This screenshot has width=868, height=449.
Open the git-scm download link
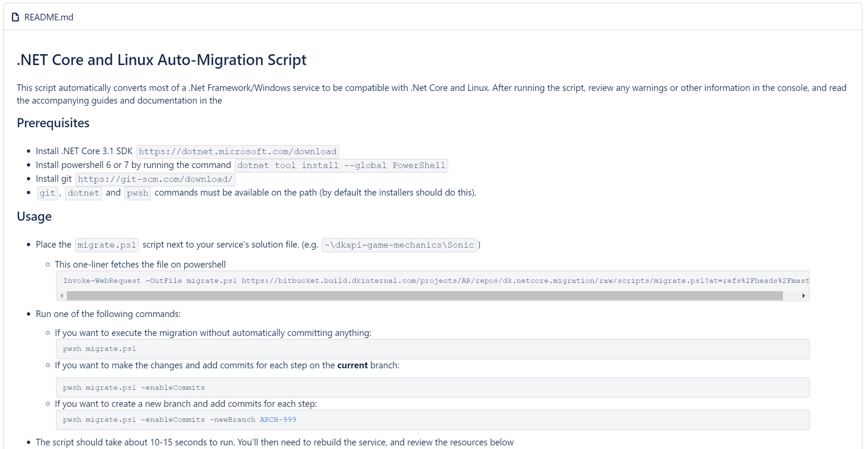[x=155, y=179]
